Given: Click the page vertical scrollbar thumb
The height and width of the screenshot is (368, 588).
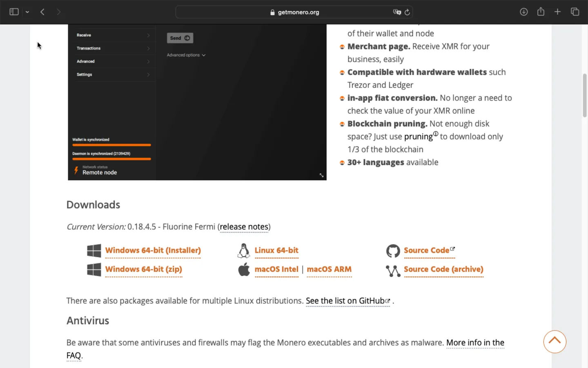Looking at the screenshot, I should tap(585, 95).
